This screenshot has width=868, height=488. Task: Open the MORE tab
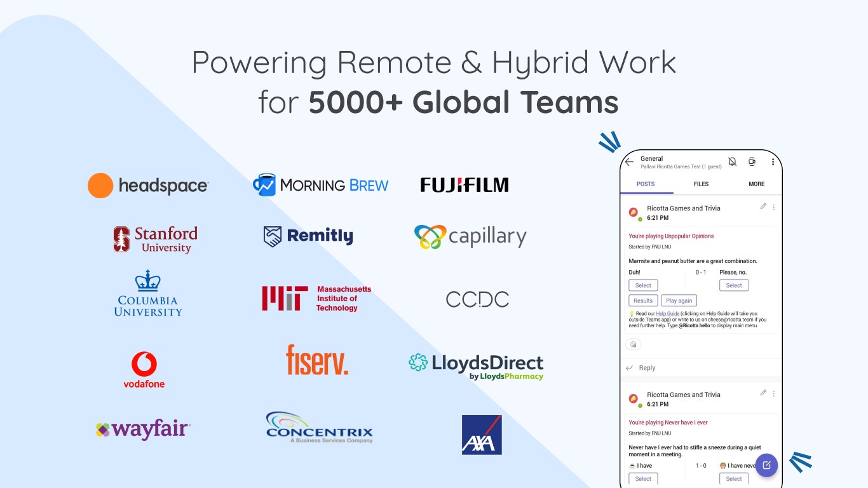(756, 184)
